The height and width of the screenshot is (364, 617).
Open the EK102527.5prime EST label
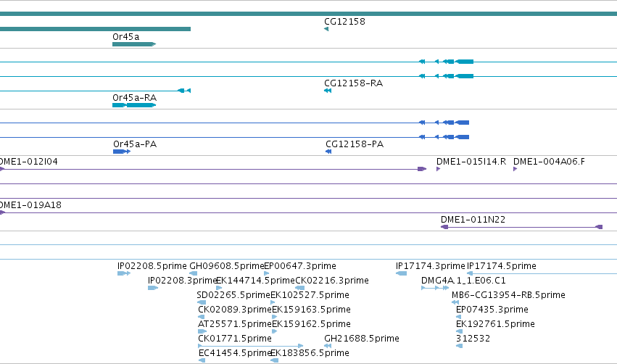[310, 295]
